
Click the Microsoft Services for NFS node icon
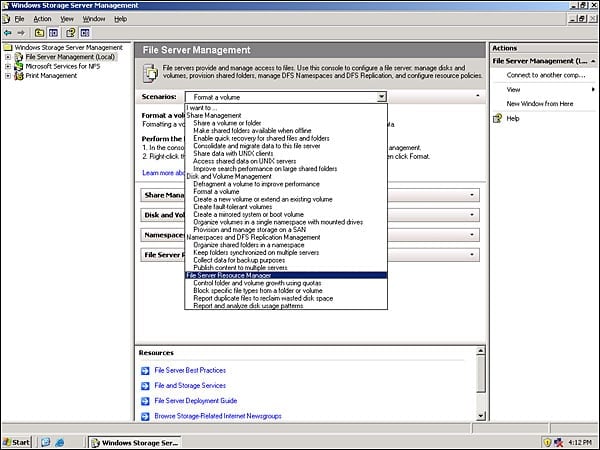19,67
